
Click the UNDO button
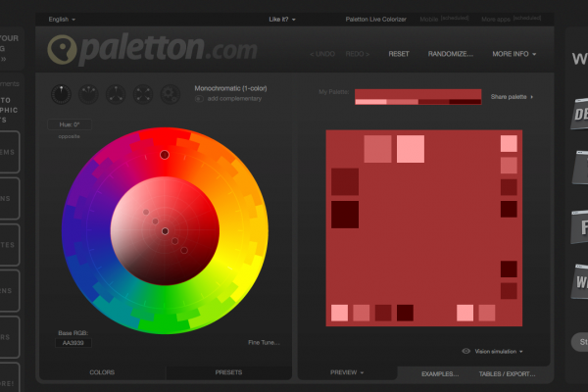point(322,54)
